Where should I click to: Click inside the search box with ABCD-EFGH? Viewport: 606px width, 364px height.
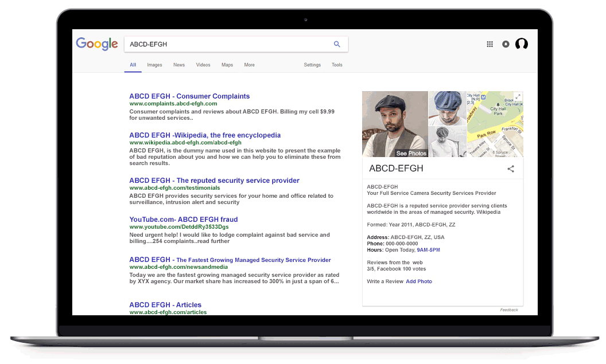pyautogui.click(x=230, y=44)
